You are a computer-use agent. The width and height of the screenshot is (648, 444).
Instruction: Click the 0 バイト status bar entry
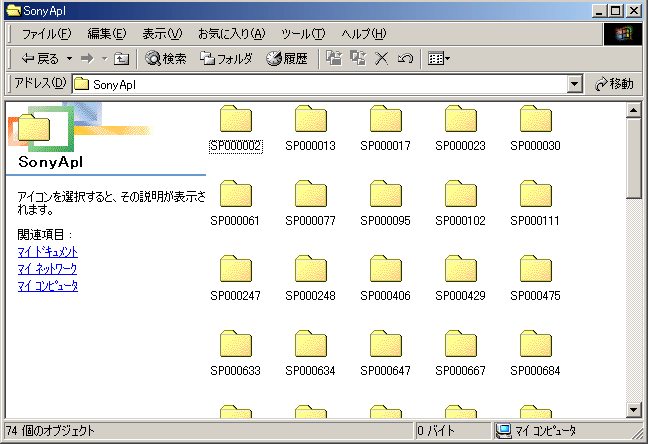pos(436,431)
